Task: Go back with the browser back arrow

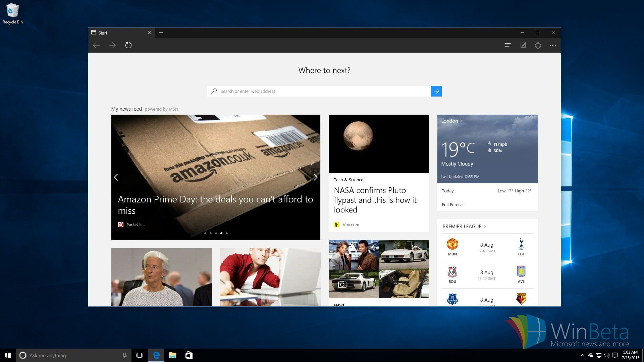Action: [96, 45]
